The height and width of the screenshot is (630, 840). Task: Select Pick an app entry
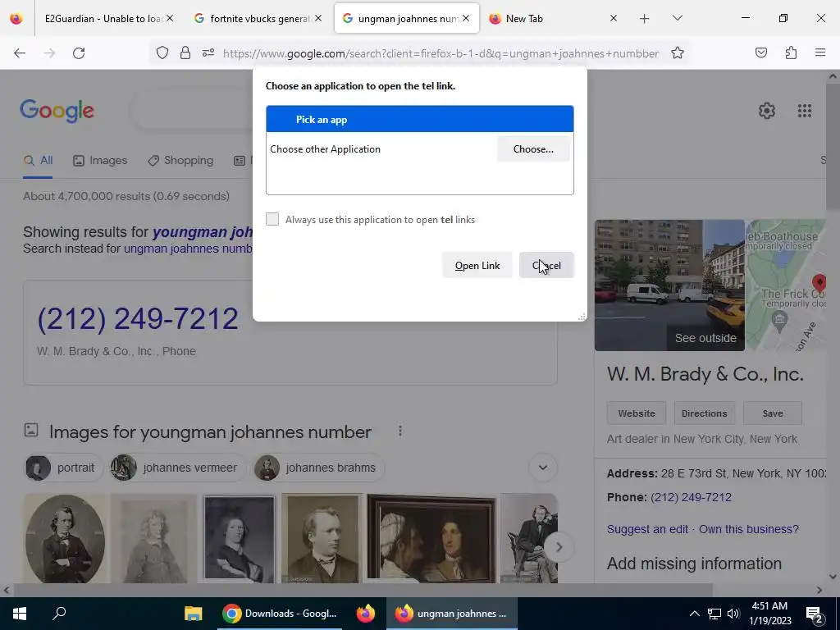(x=419, y=119)
